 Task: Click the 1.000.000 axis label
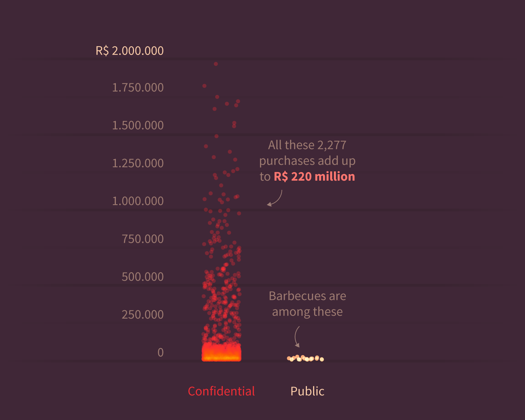(x=138, y=201)
